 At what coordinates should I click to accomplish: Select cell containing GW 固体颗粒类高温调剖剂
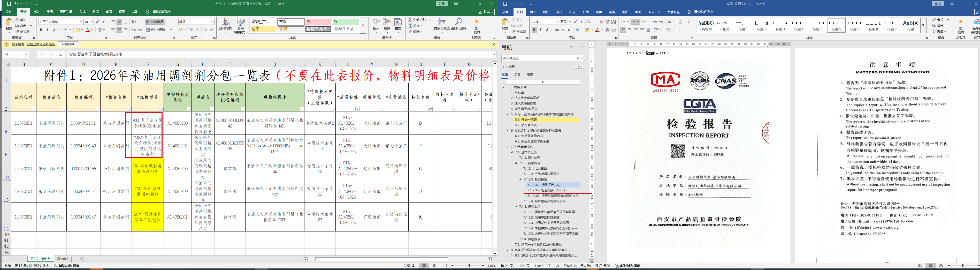click(148, 169)
